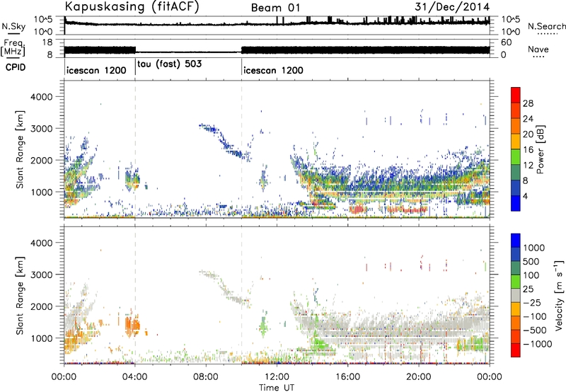Screen dimensions: 566x392
Task: Click the '04:00' time axis label
Action: pos(135,377)
